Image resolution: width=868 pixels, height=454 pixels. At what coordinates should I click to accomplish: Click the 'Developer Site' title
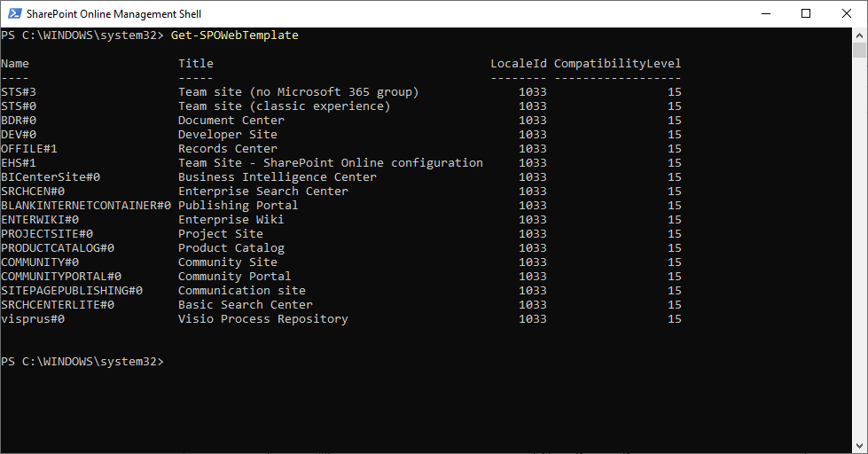click(x=228, y=135)
